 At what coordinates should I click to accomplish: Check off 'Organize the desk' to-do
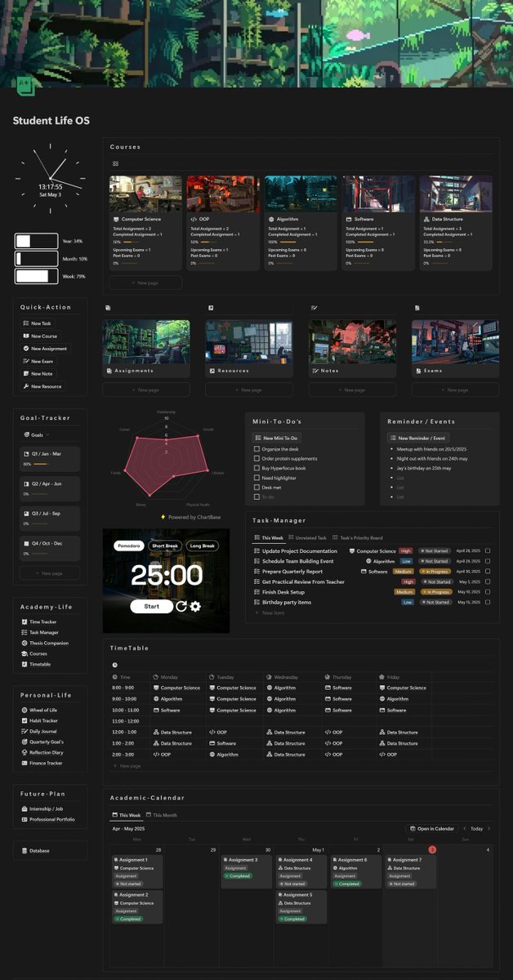[256, 449]
